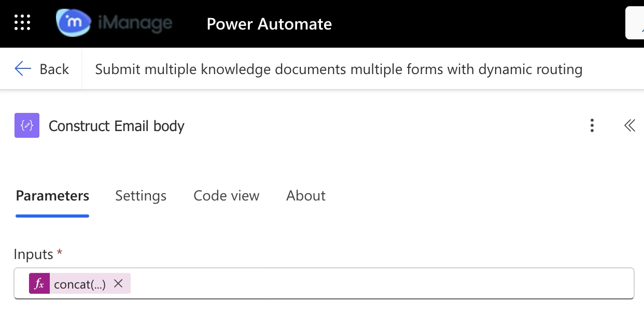The height and width of the screenshot is (316, 644).
Task: Switch to the Parameters tab
Action: 52,196
